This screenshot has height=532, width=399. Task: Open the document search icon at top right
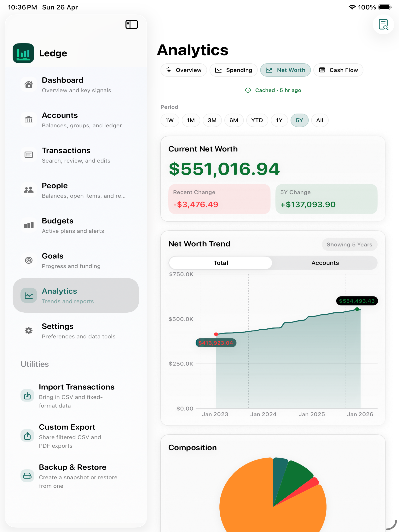pyautogui.click(x=383, y=24)
